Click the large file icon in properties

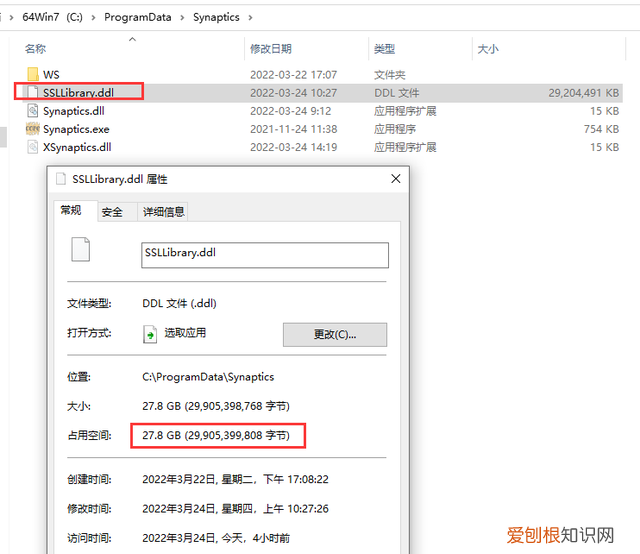tap(80, 249)
